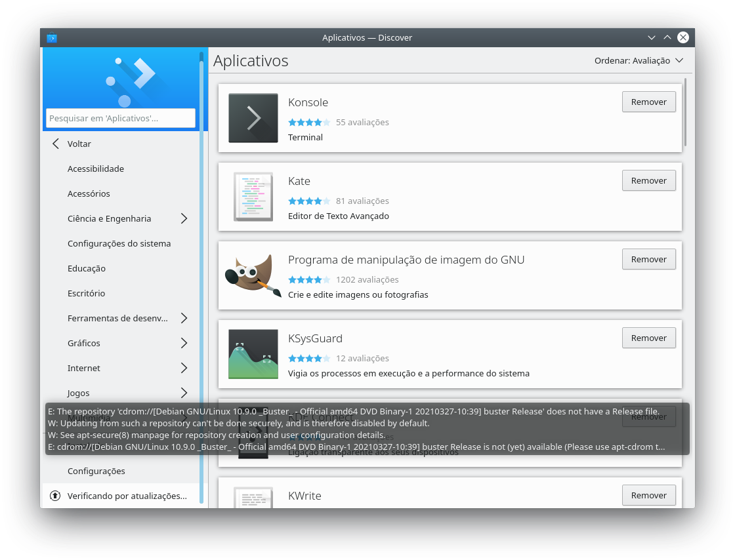Open the Ordenar: Avaliação sort dropdown
Viewport: 735px width, 560px height.
(x=639, y=60)
